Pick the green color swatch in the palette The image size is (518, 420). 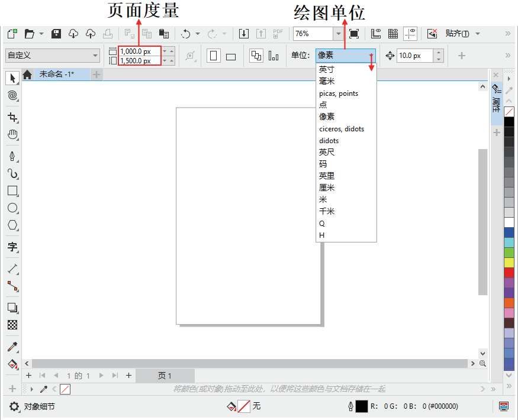tap(509, 253)
